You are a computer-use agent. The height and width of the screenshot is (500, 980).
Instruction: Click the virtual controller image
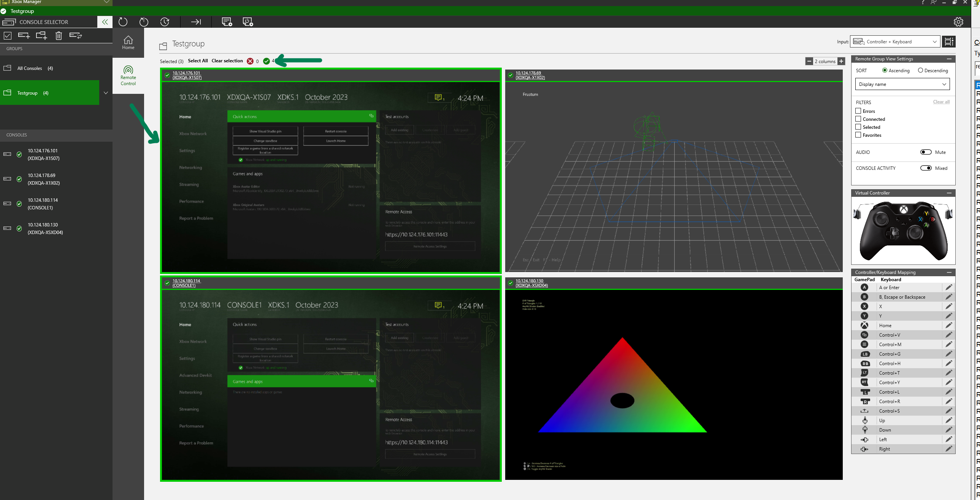(903, 231)
